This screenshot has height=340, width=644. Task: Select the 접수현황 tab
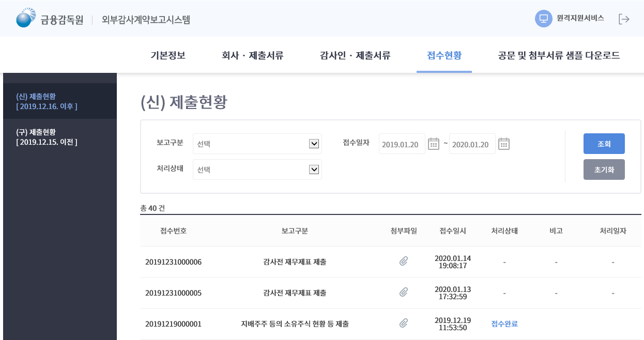coord(444,55)
